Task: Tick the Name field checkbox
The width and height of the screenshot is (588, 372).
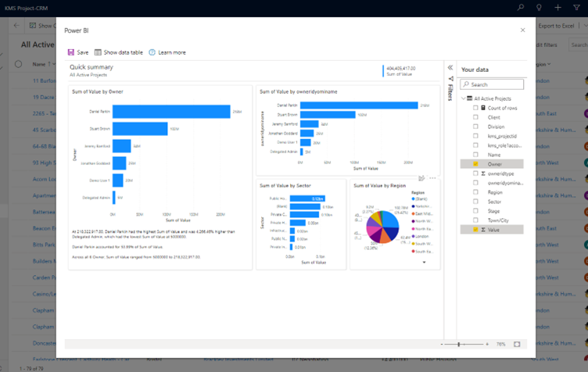Action: 475,155
